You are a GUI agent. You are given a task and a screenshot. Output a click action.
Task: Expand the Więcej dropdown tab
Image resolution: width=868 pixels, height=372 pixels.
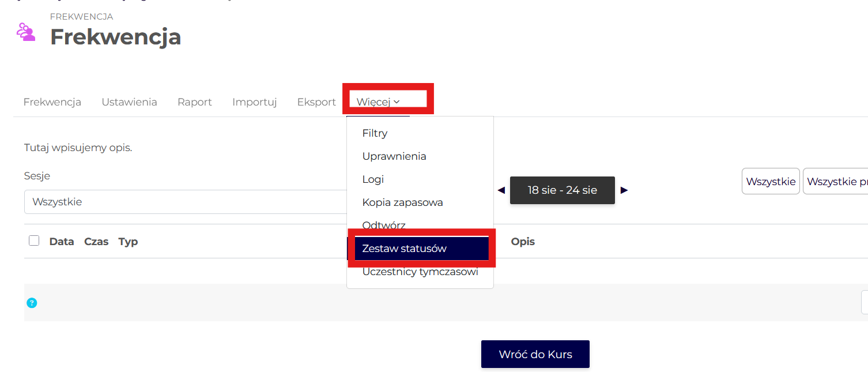point(378,102)
